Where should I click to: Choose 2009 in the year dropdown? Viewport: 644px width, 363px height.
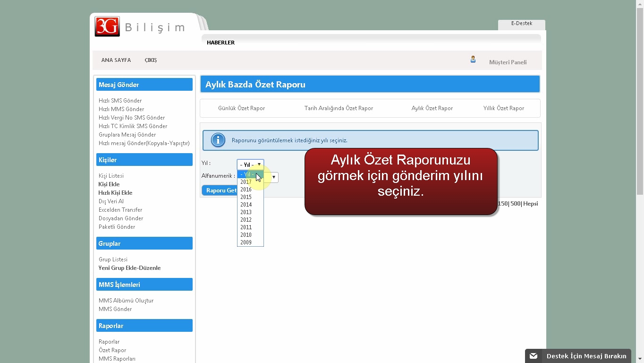point(246,242)
